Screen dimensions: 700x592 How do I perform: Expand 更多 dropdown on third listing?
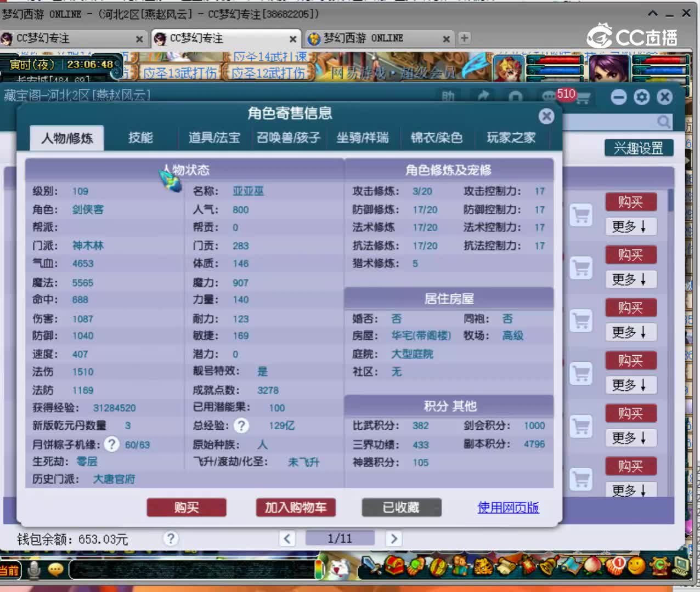click(x=630, y=332)
